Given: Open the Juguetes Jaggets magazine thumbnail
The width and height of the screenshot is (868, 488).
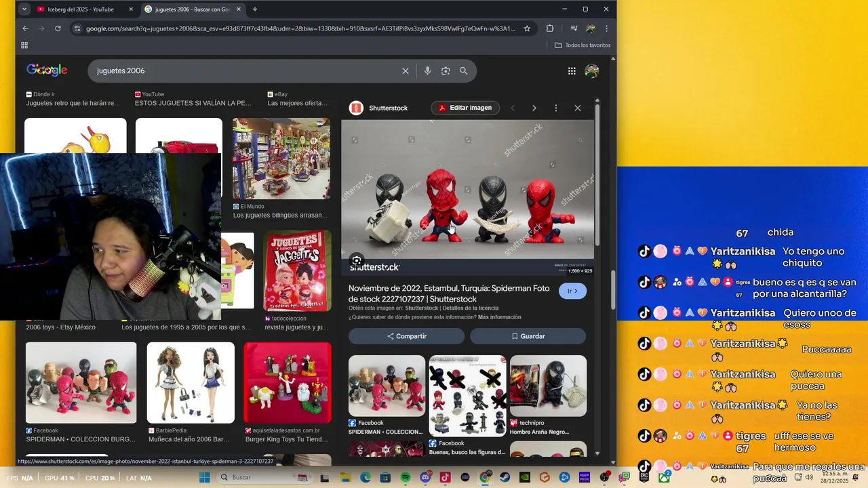Looking at the screenshot, I should point(297,270).
